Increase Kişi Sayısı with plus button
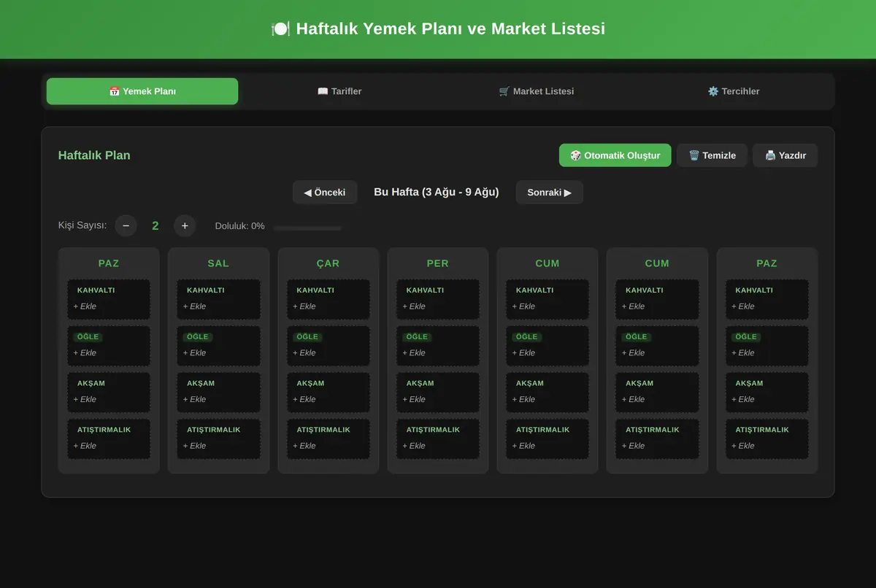The image size is (876, 588). 185,226
